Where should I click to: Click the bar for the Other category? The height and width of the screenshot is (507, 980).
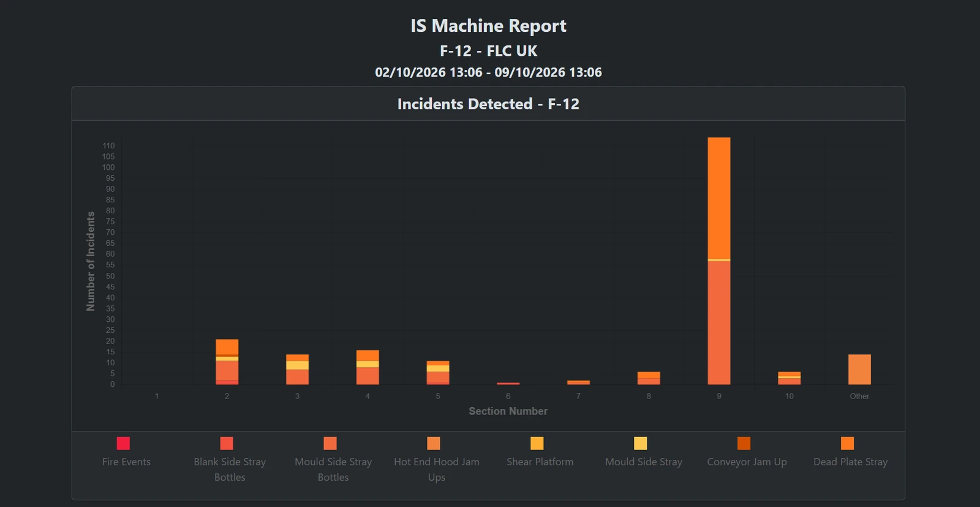click(x=859, y=370)
